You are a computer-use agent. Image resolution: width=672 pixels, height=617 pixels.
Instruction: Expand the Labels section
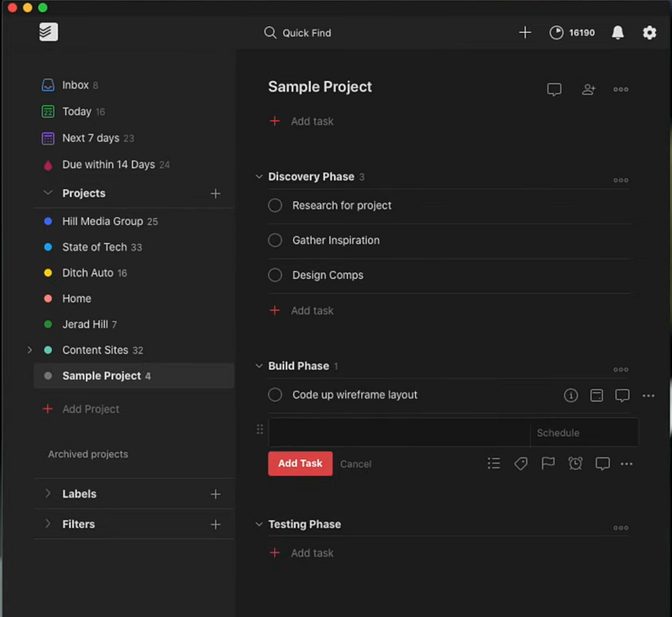48,493
